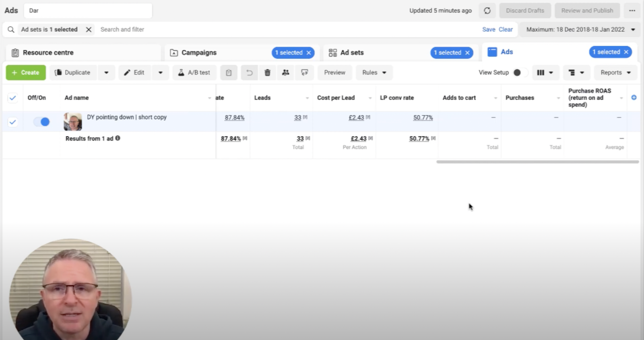The image size is (644, 340).
Task: Switch to the Resource centre tab
Action: [83, 53]
